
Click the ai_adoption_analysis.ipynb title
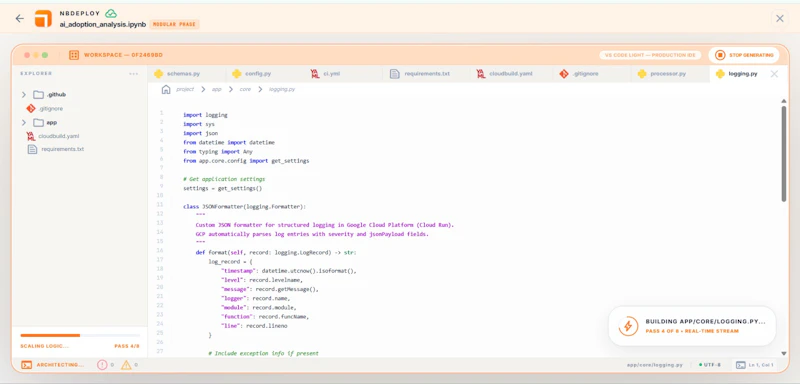pos(103,24)
